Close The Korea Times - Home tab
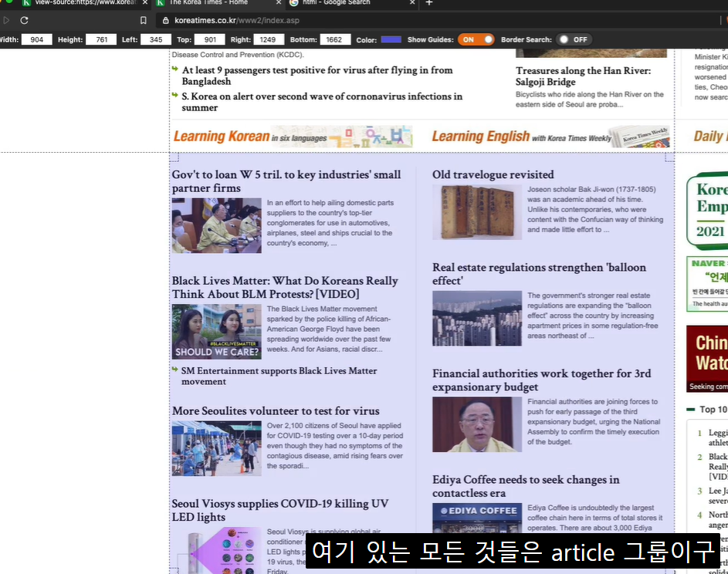This screenshot has height=574, width=728. pyautogui.click(x=279, y=3)
